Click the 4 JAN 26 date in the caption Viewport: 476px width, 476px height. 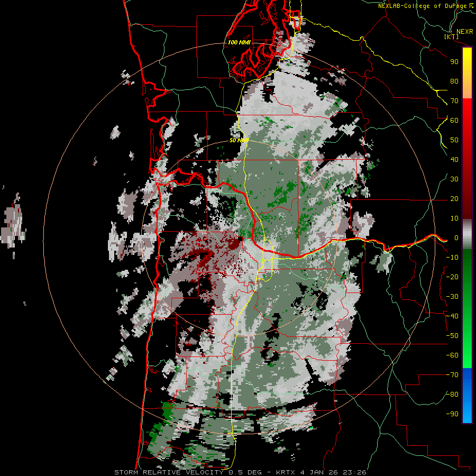(319, 472)
